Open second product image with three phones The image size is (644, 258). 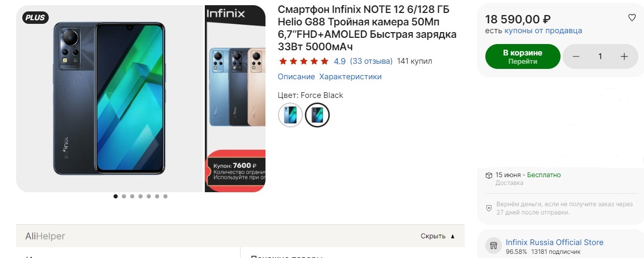[x=235, y=98]
